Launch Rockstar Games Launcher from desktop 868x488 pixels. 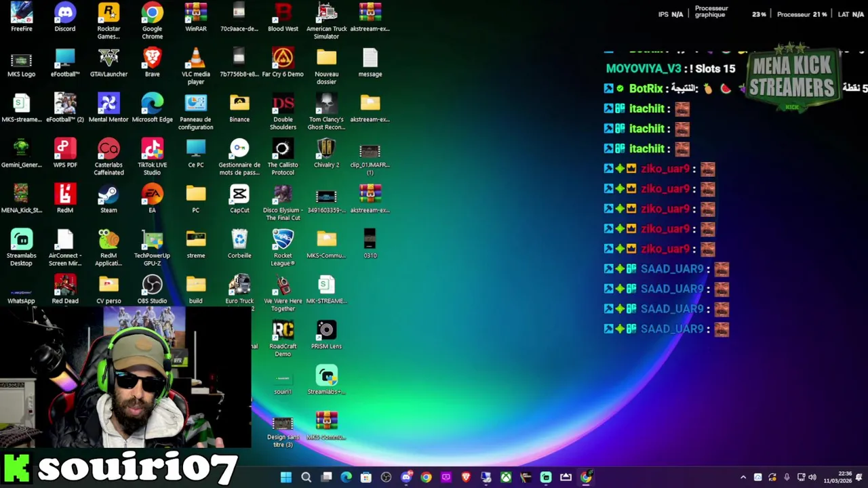click(108, 20)
